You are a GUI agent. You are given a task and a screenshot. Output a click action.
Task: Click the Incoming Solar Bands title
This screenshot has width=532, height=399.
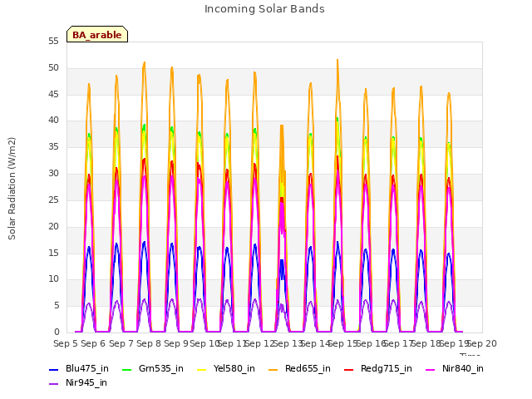tap(264, 9)
